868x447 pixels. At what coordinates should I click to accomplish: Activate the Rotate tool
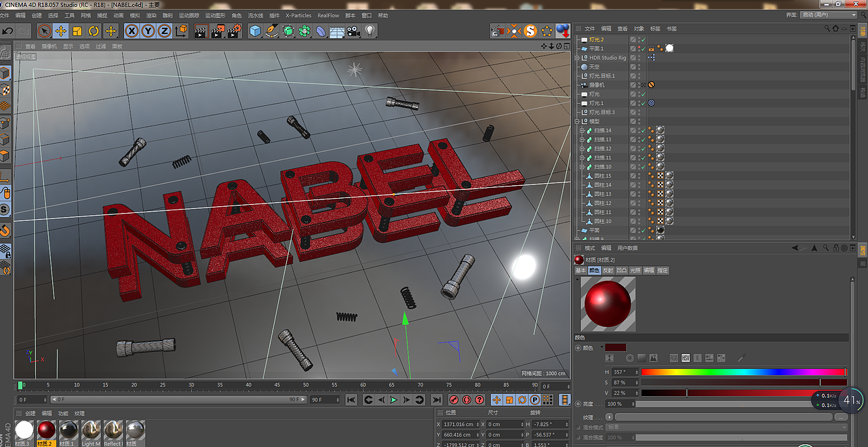click(x=94, y=31)
